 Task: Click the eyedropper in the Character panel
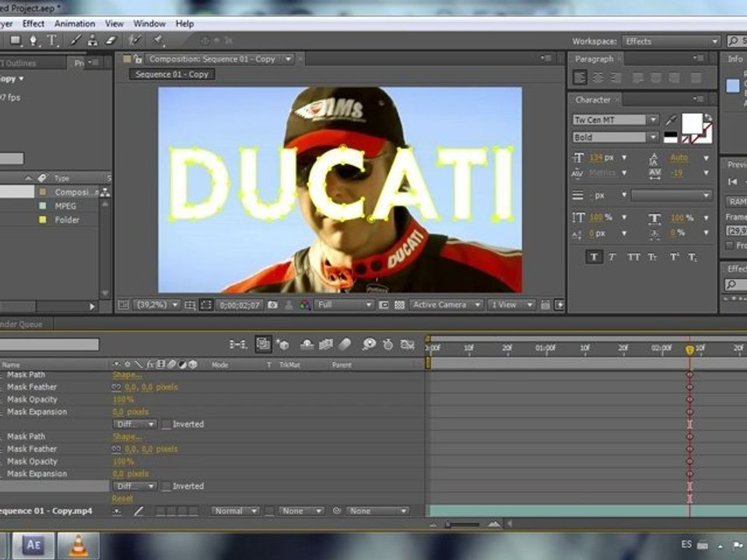point(671,120)
